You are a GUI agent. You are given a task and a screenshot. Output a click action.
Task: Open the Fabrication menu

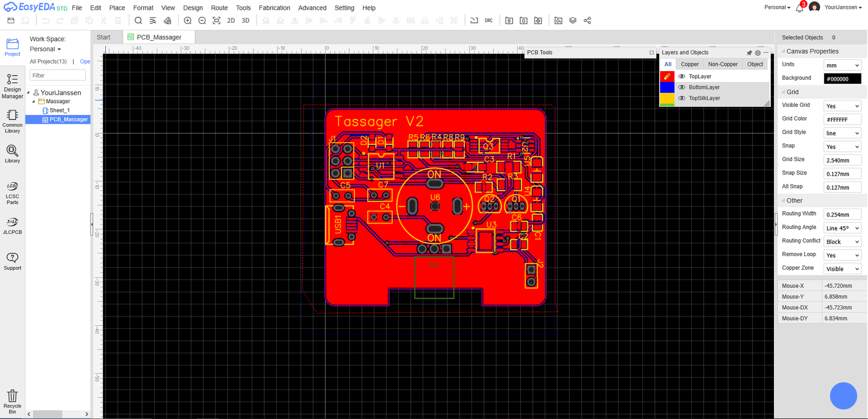(274, 8)
